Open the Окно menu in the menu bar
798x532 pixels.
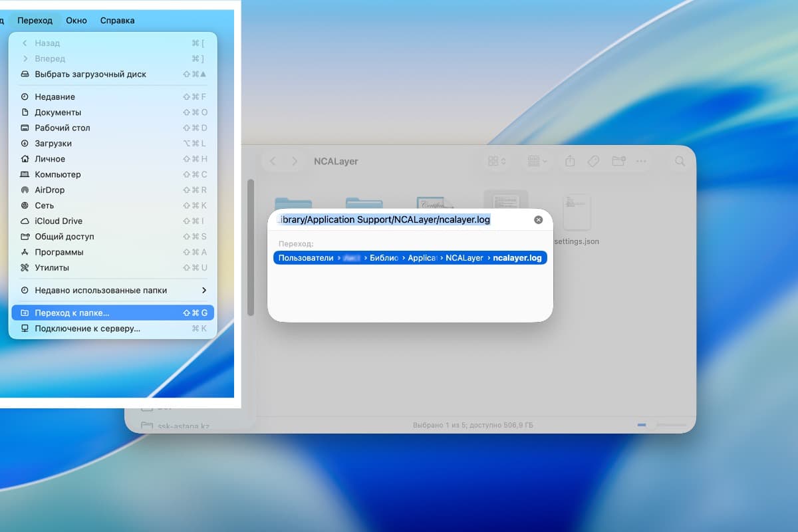76,21
